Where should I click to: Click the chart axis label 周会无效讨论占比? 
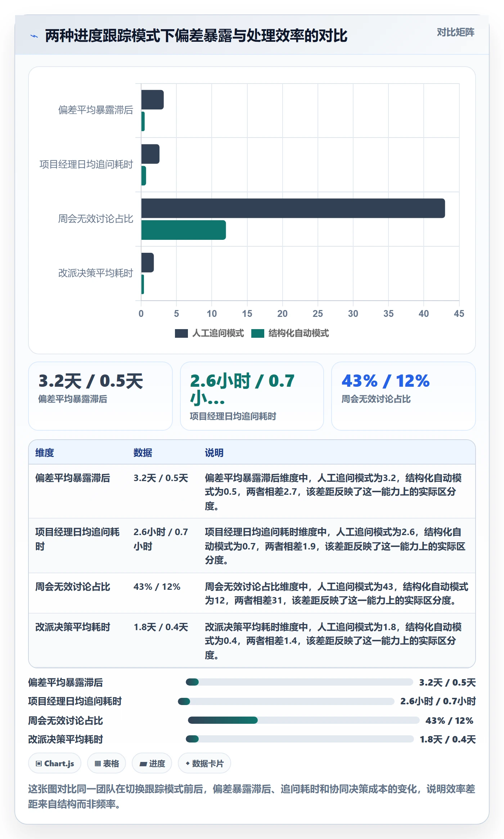(x=96, y=219)
